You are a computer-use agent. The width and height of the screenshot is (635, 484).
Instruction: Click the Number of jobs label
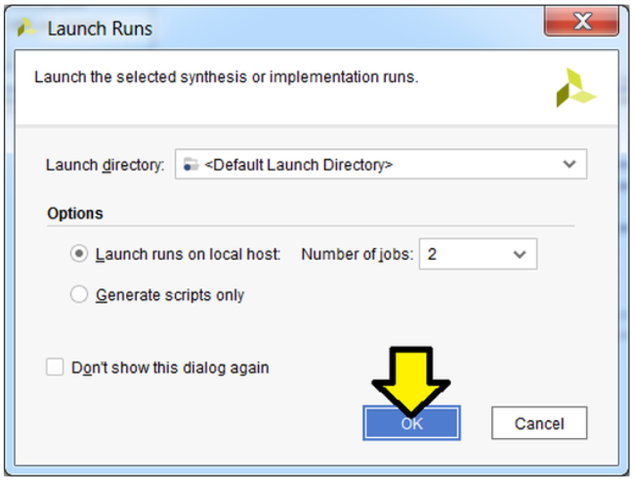coord(356,254)
